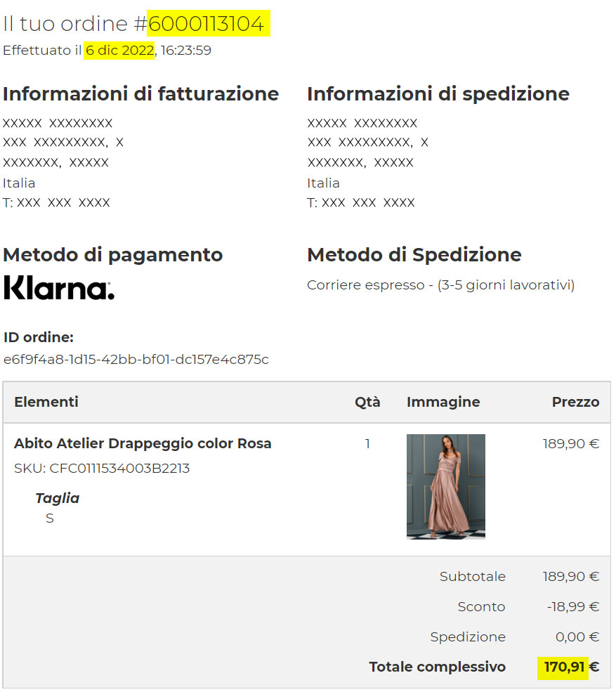616x692 pixels.
Task: Click the order ID UUID text
Action: point(136,359)
